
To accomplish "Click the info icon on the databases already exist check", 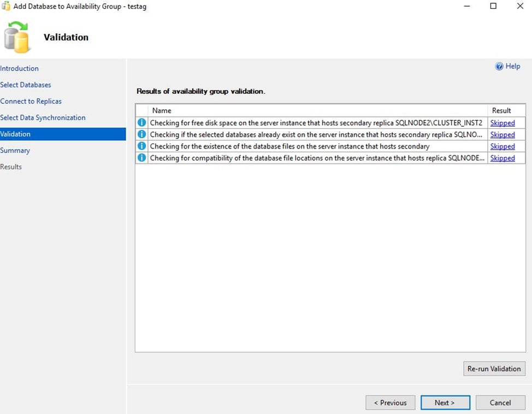I will pos(141,134).
